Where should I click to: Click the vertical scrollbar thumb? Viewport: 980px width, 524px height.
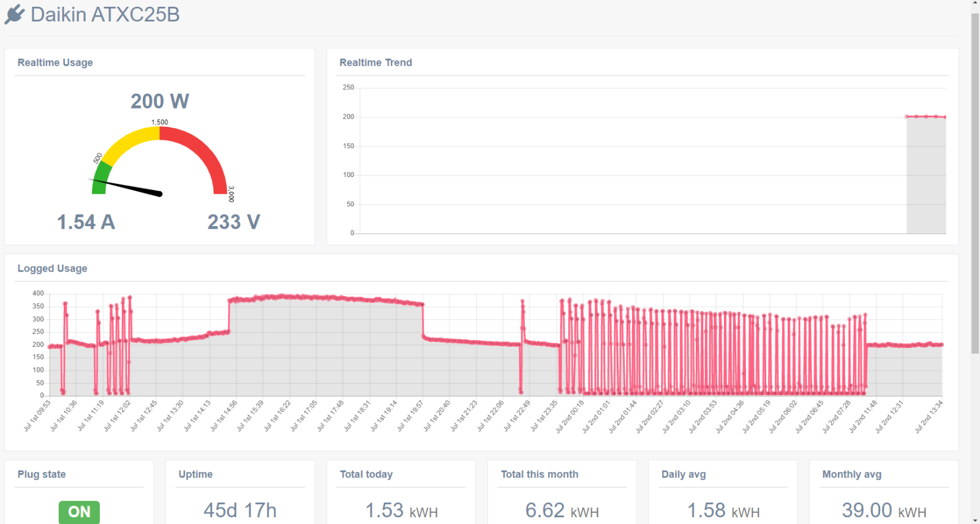975,183
